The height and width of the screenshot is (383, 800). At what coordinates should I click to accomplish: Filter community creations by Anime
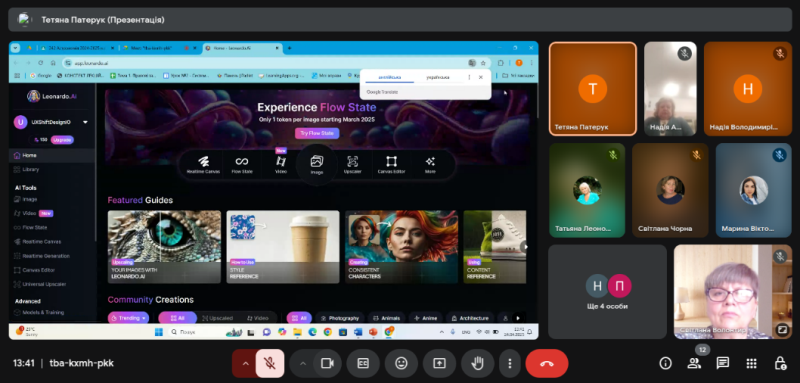[426, 318]
